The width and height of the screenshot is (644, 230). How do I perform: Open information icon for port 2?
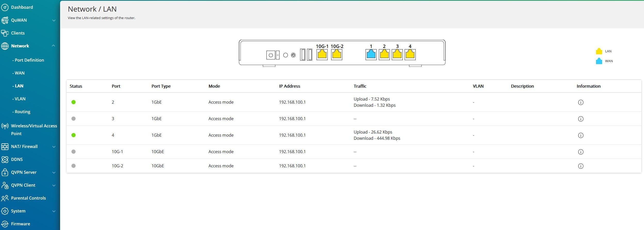coord(581,102)
